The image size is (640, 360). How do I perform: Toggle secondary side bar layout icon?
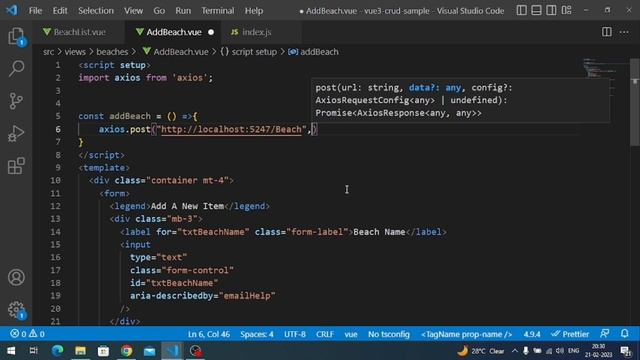(x=551, y=10)
